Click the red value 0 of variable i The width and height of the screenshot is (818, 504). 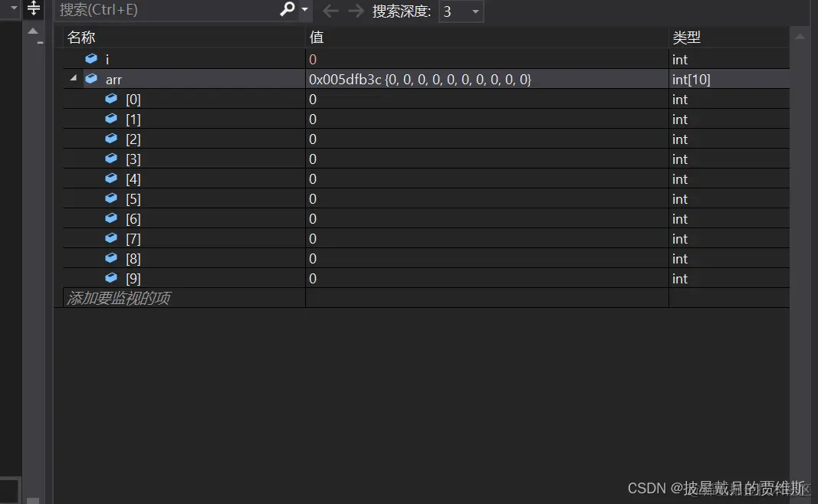click(313, 60)
